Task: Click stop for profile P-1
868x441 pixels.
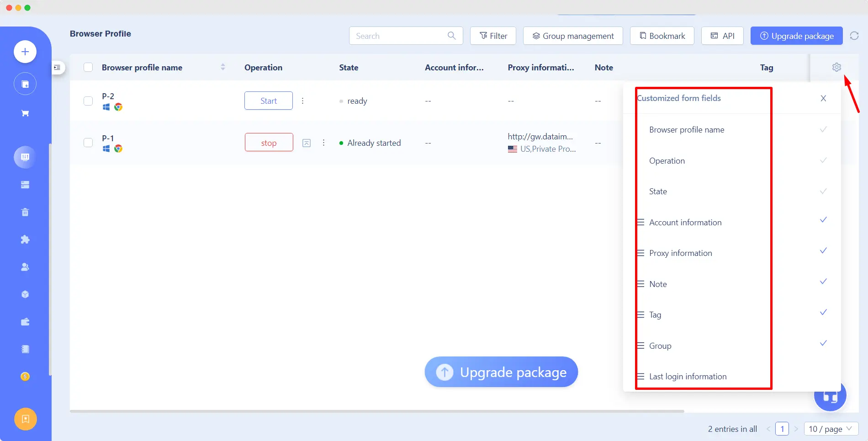Action: (x=269, y=143)
